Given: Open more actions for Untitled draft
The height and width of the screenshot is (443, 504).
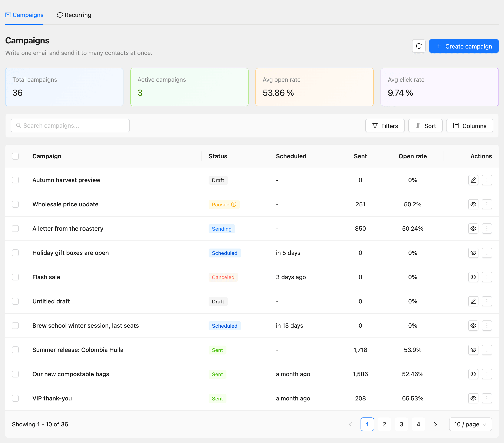Looking at the screenshot, I should tap(487, 301).
